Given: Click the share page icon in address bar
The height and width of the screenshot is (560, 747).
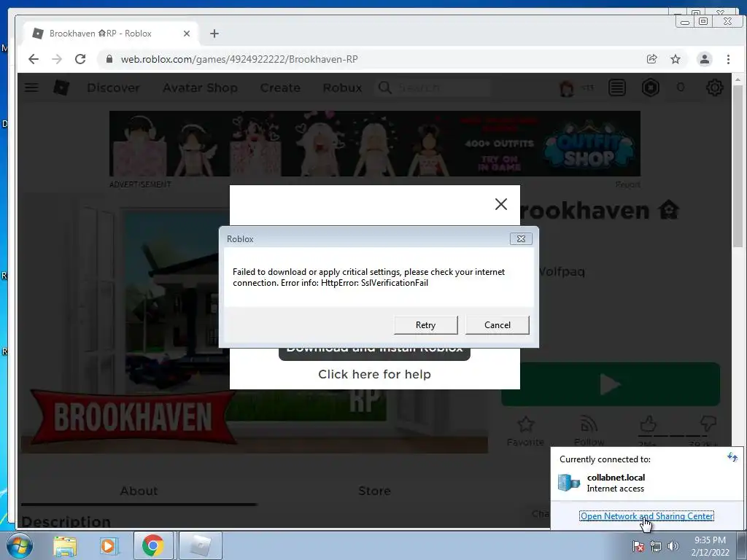Looking at the screenshot, I should [x=651, y=59].
